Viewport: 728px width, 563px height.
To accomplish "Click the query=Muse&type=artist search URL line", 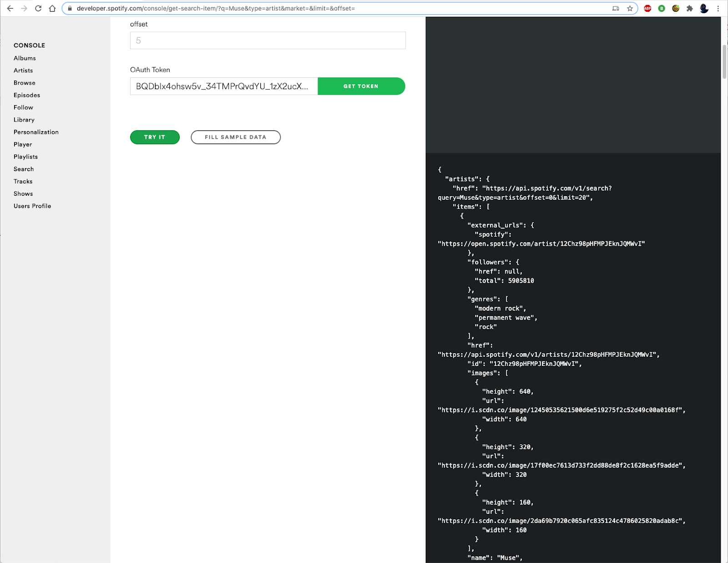I will [515, 198].
